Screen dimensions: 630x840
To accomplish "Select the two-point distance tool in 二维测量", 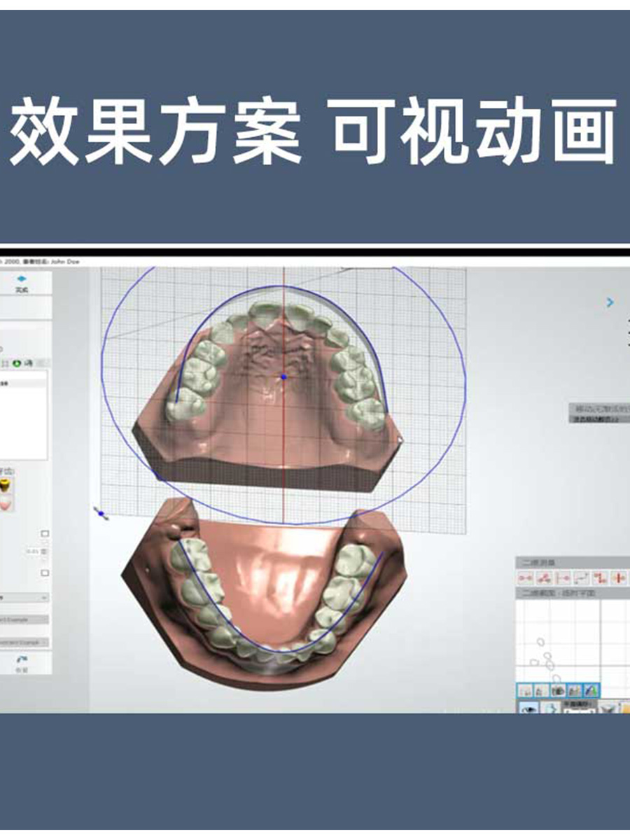I will coord(526,578).
